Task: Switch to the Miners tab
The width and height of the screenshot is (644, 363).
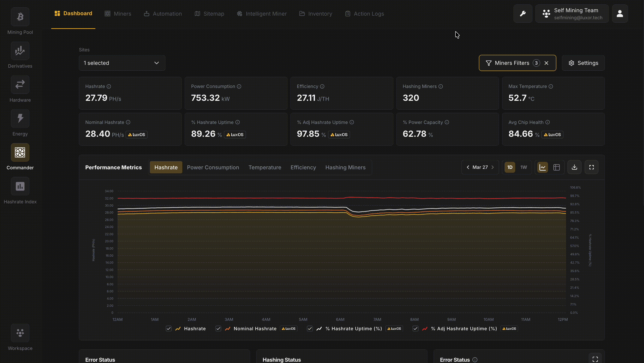Action: [123, 13]
